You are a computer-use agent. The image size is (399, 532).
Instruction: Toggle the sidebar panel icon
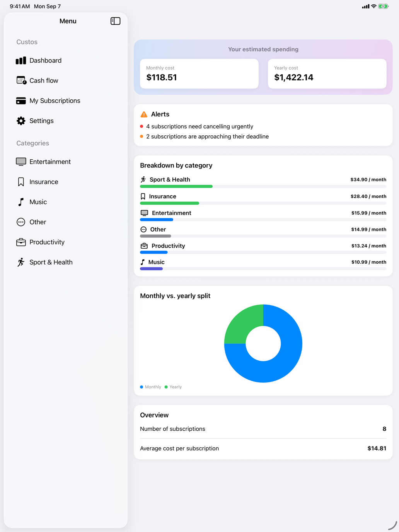[x=115, y=21]
